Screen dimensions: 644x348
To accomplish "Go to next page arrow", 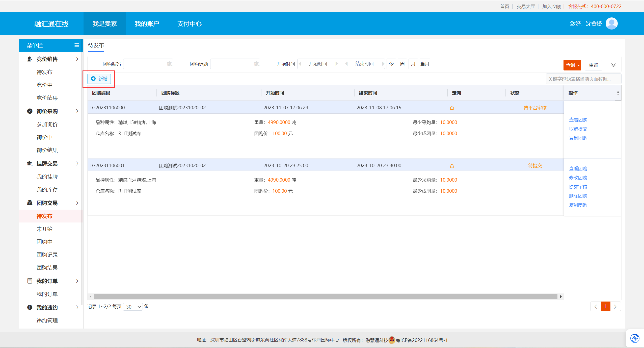I will coord(615,306).
